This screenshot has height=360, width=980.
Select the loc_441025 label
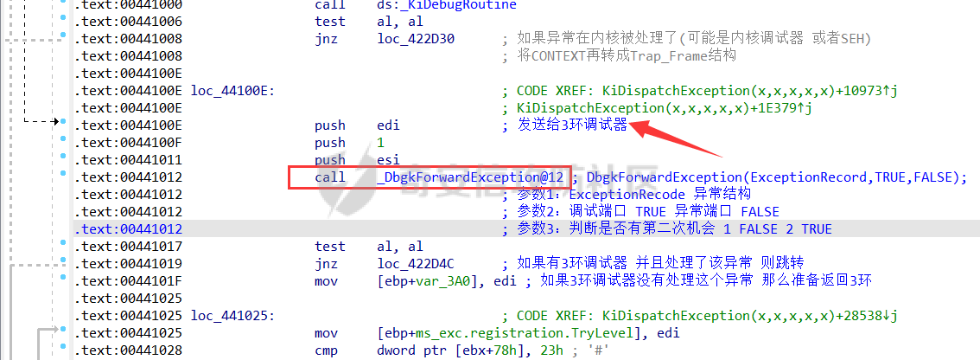pos(232,316)
